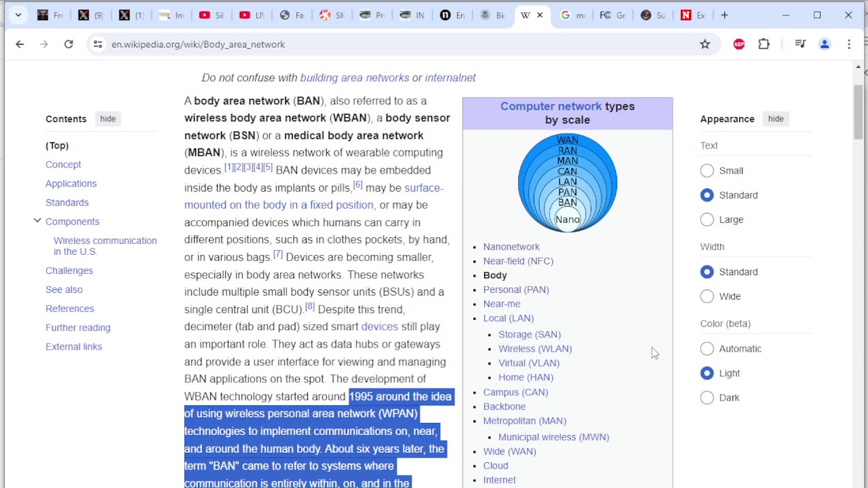Select Light color mode
The width and height of the screenshot is (868, 488).
tap(707, 373)
